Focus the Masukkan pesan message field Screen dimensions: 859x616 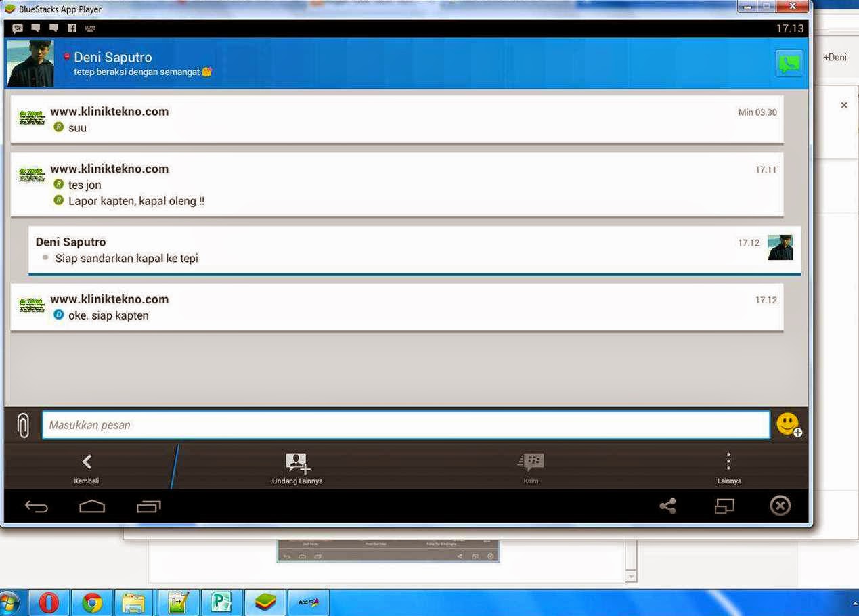(406, 425)
